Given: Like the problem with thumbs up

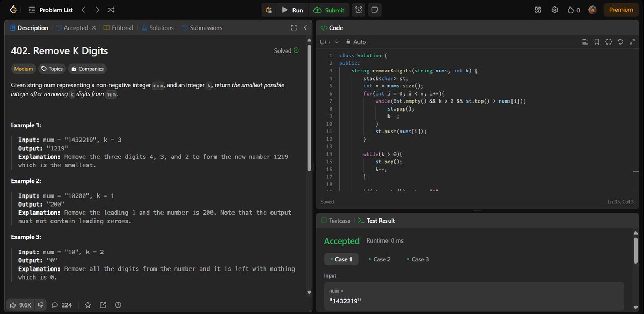Looking at the screenshot, I should point(21,305).
